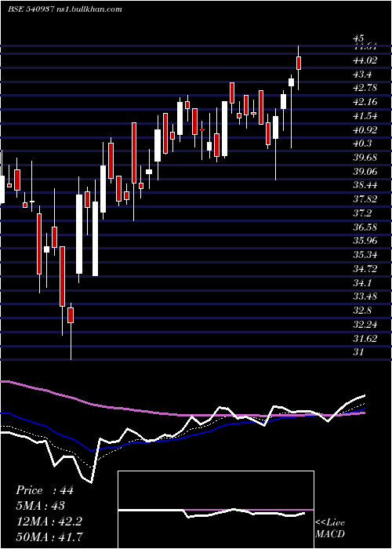
Task: Click the 'BSE 540937 ns1.bullkhan.com' chart title
Action: (x=65, y=9)
